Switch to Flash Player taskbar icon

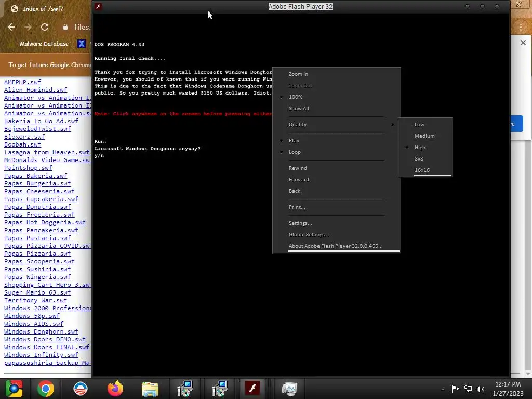coord(253,389)
